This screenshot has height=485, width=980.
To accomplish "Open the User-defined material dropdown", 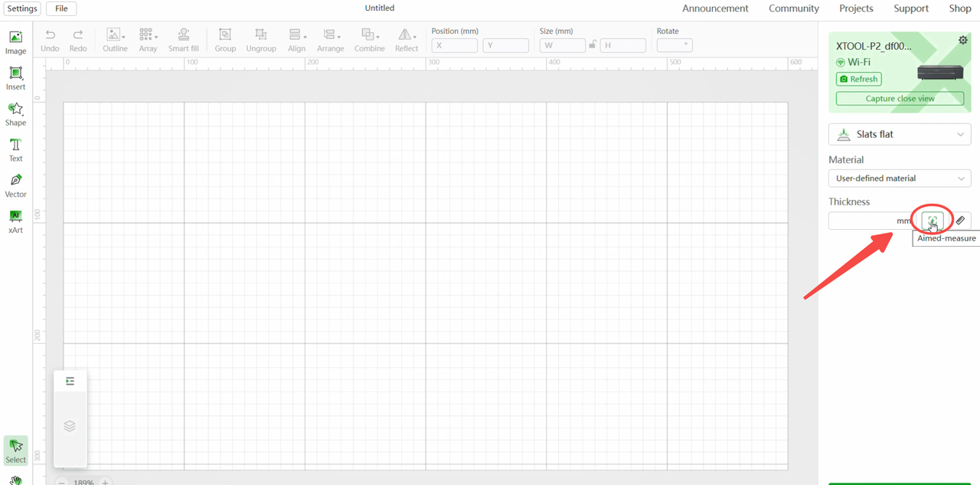I will coord(900,179).
